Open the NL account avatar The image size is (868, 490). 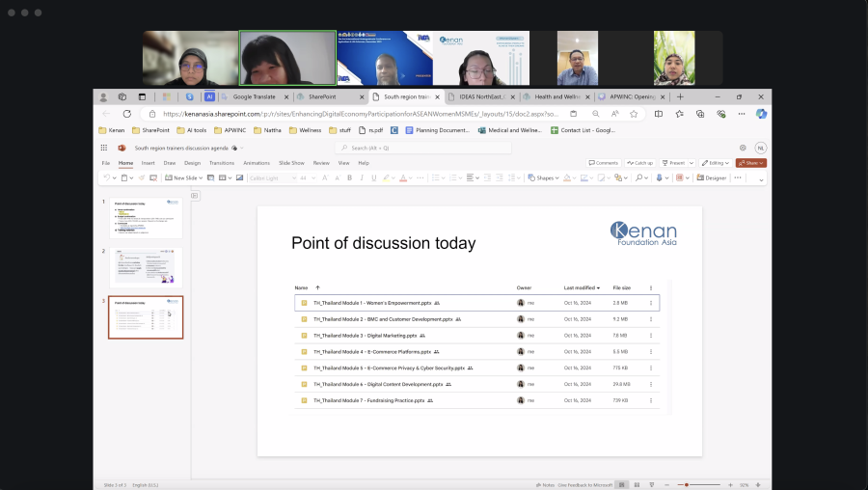[x=761, y=148]
